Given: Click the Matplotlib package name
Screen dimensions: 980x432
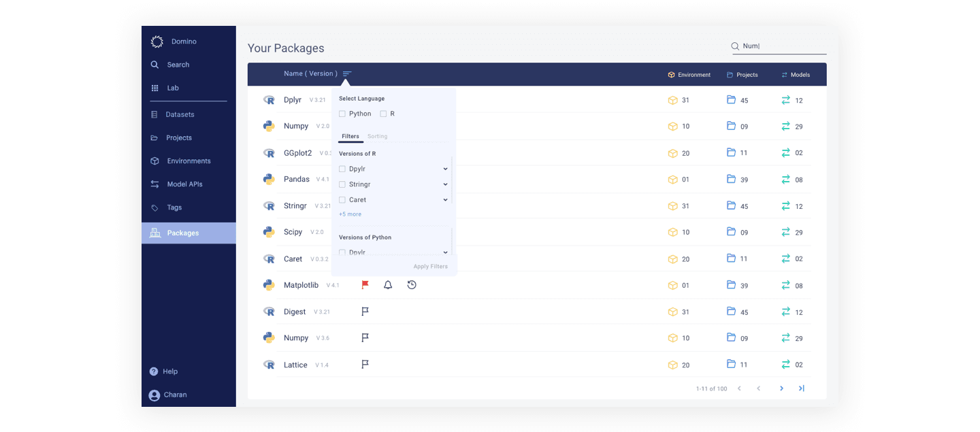Looking at the screenshot, I should click(x=301, y=285).
